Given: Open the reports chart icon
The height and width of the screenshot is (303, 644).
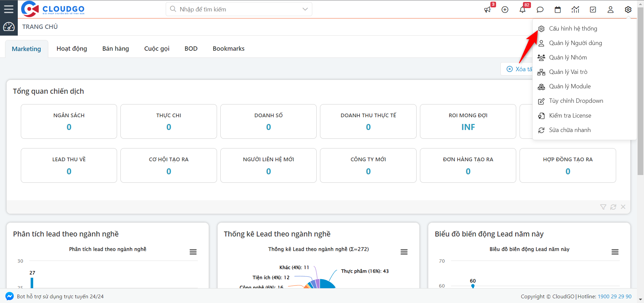Looking at the screenshot, I should coord(575,10).
